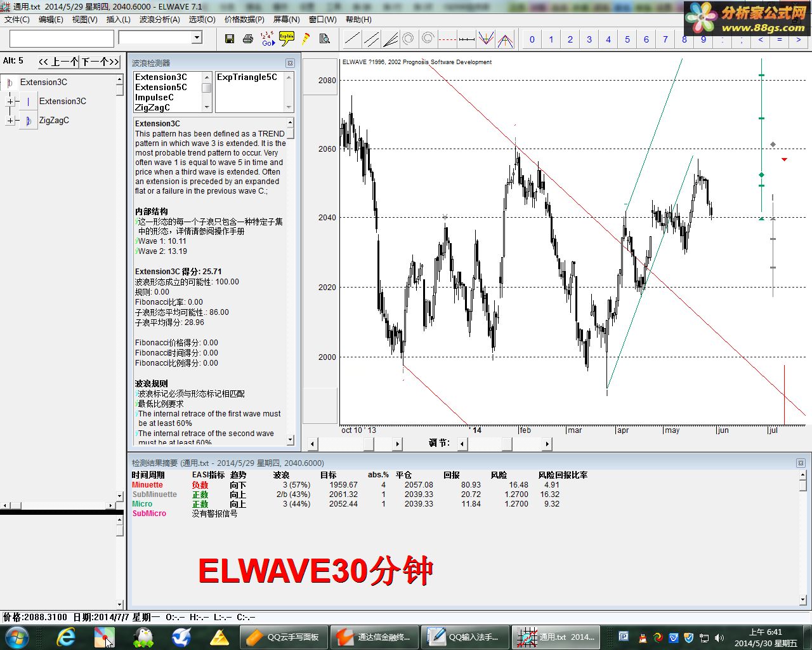
Task: Select the ruler measurement bar tool
Action: [467, 39]
